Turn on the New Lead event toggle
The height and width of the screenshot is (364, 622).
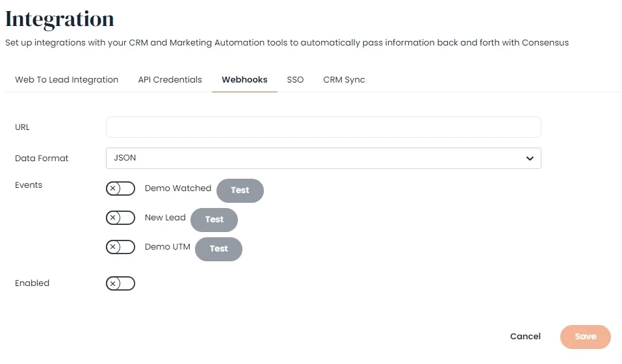click(120, 218)
